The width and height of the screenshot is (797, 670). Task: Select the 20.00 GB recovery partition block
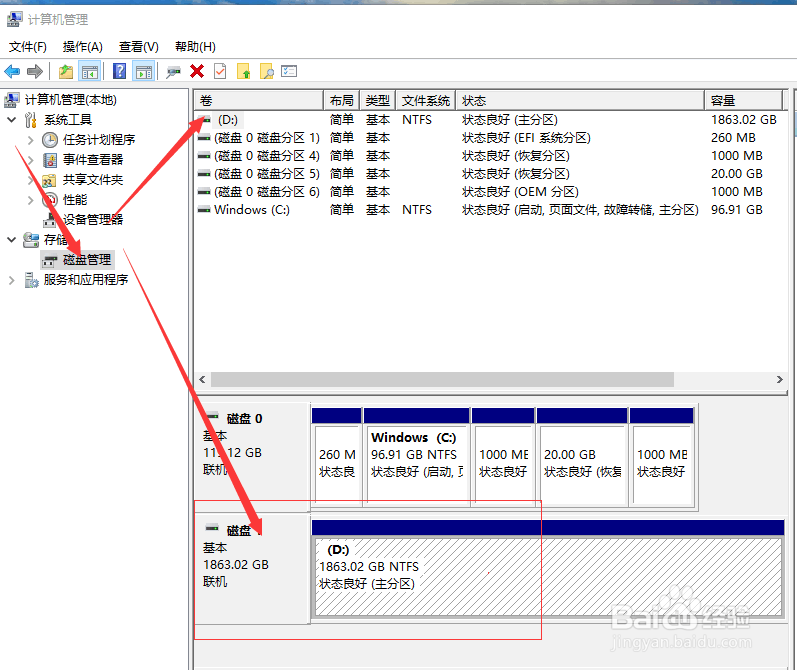point(582,457)
